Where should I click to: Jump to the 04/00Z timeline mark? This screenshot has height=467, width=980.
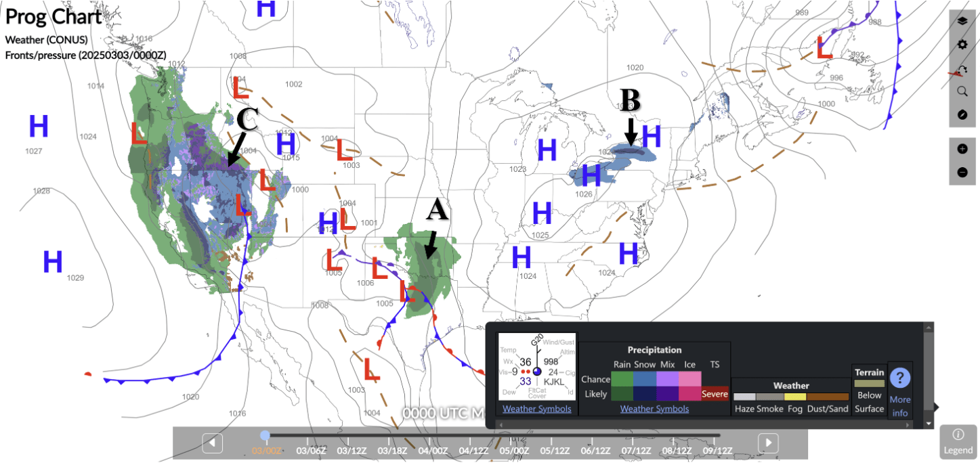point(431,450)
